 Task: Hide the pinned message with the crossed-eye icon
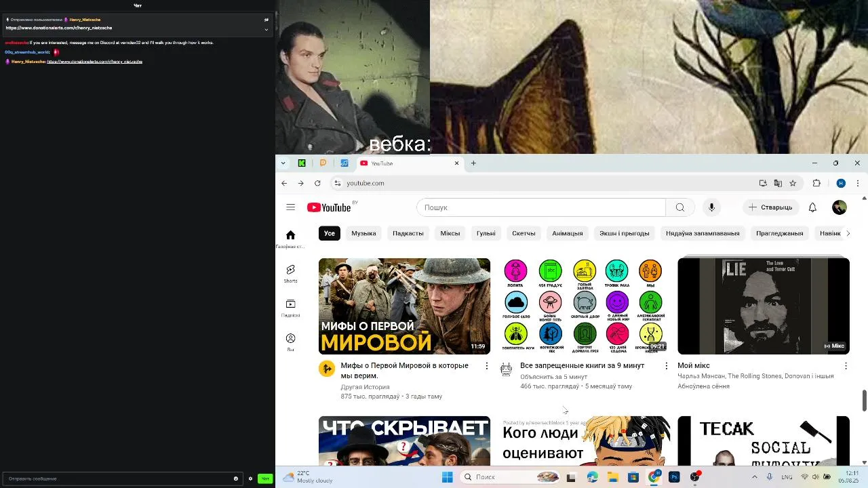pyautogui.click(x=267, y=20)
